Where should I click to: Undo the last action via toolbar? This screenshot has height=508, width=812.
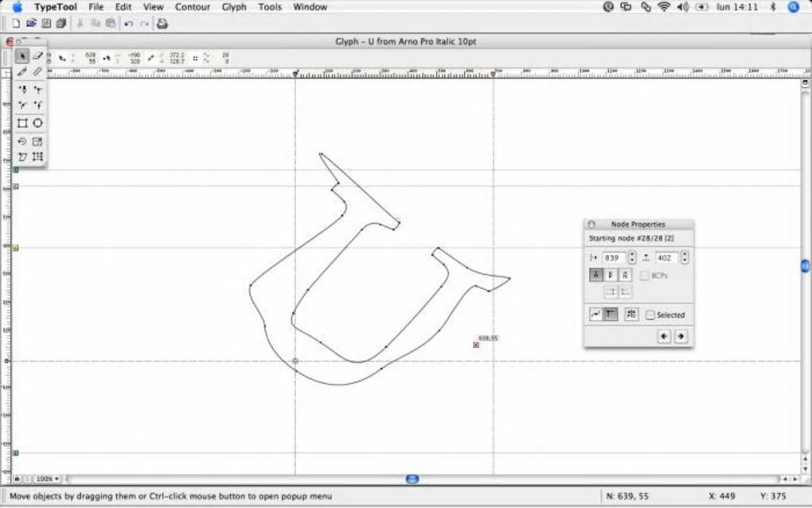[129, 23]
